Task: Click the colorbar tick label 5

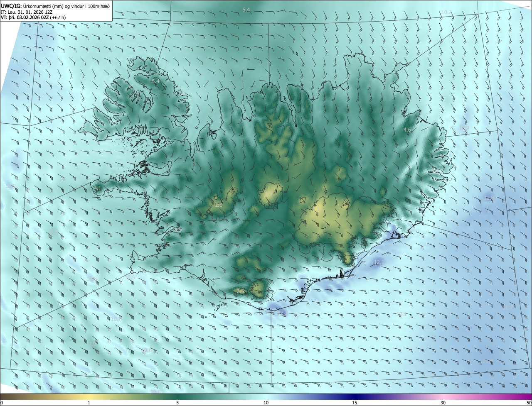Action: (177, 403)
